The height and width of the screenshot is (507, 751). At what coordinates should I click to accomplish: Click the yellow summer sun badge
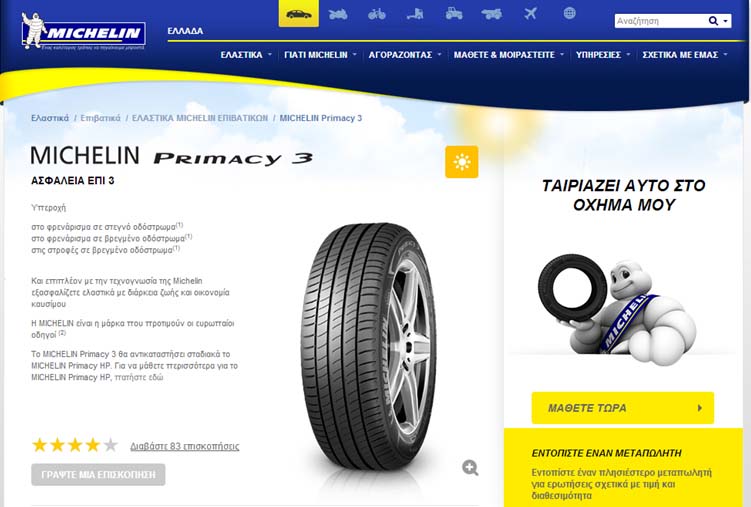tap(462, 162)
